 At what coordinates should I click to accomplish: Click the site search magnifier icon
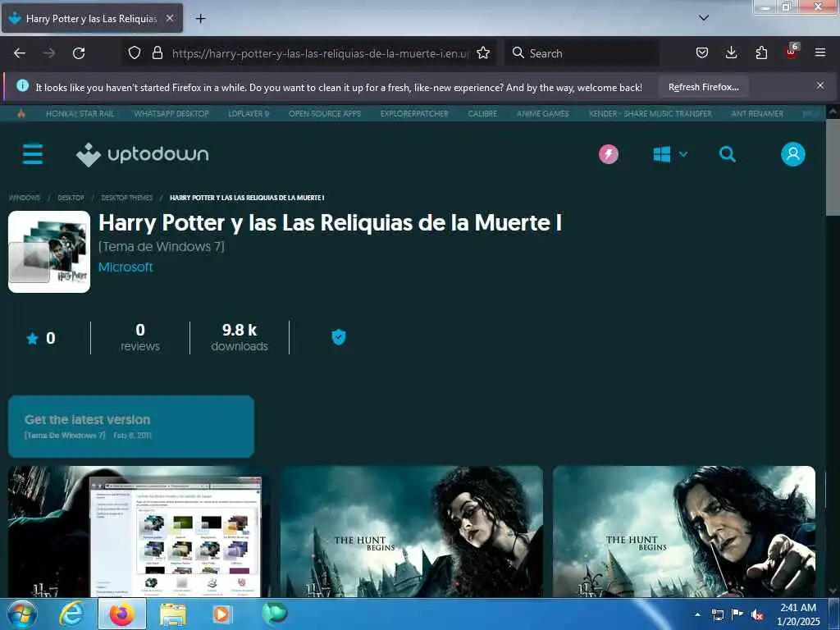coord(727,154)
